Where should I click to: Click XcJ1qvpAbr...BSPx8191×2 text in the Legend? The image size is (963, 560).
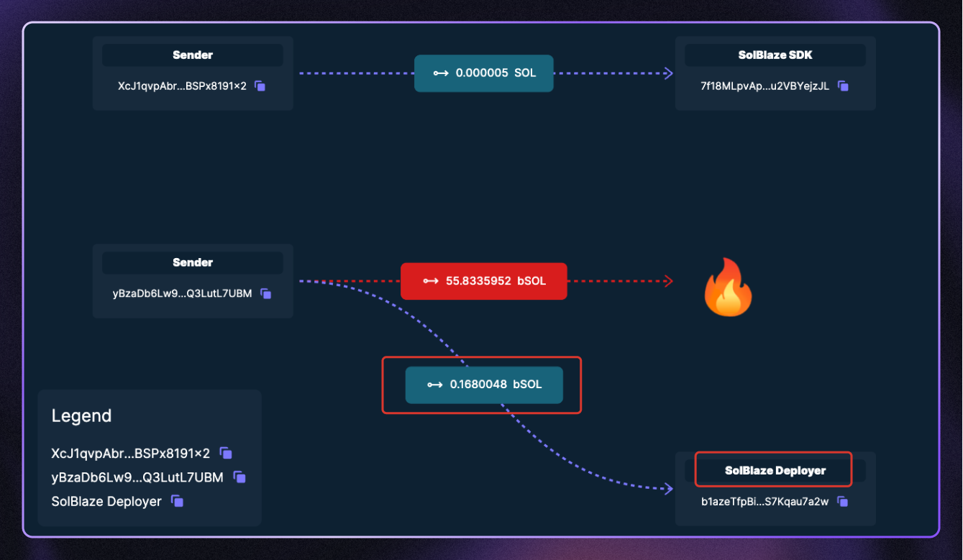tap(131, 454)
